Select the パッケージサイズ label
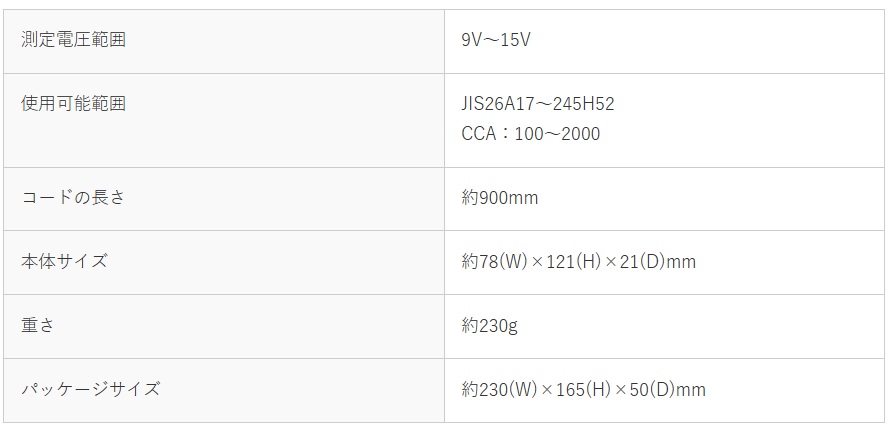The width and height of the screenshot is (891, 428). pos(91,389)
